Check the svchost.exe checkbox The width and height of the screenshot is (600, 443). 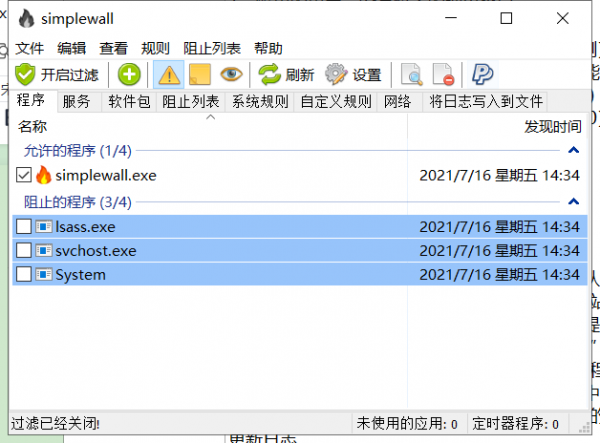(24, 251)
